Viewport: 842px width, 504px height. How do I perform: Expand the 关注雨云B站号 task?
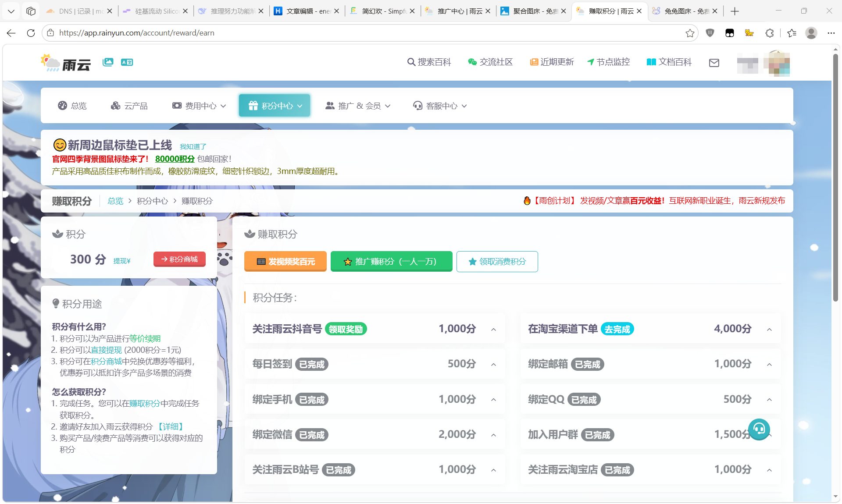pyautogui.click(x=494, y=470)
